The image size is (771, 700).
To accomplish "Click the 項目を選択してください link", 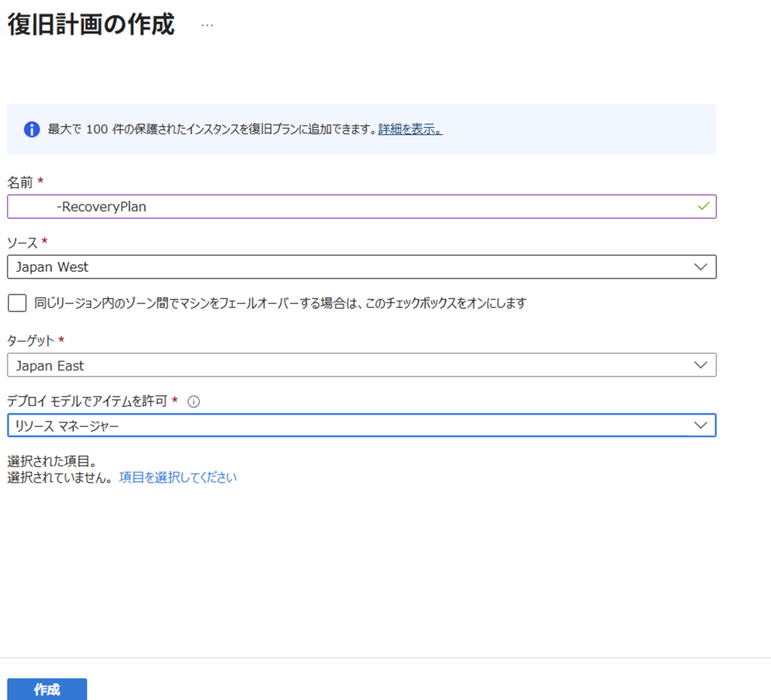I will click(x=178, y=478).
